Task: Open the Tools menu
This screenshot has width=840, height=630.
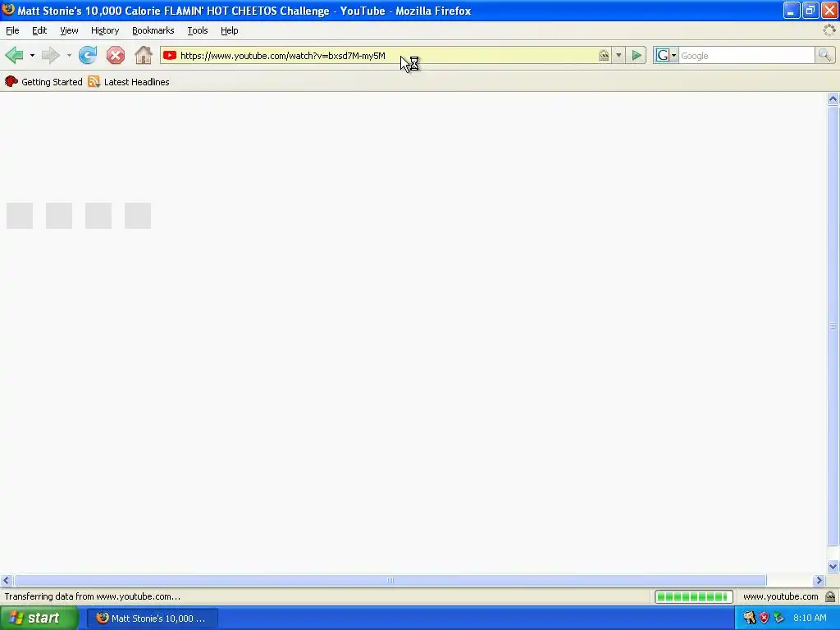Action: [x=198, y=30]
